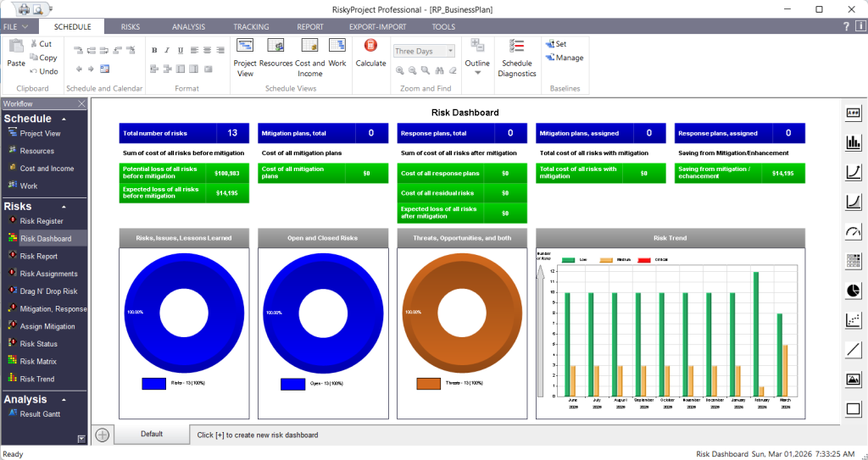Screen dimensions: 868x460
Task: Click the plus icon to add dashboard
Action: click(103, 435)
